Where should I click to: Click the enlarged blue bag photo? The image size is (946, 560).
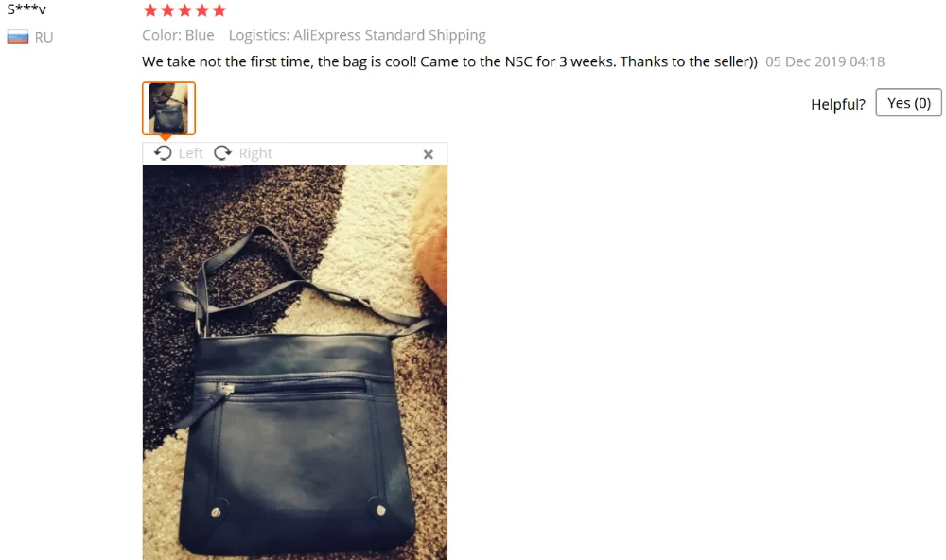295,362
